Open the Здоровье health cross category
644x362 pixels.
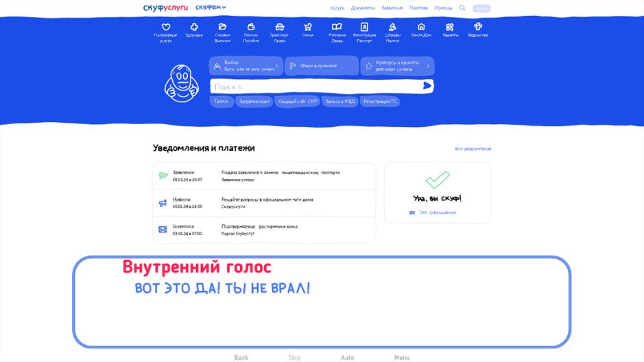coord(194,30)
